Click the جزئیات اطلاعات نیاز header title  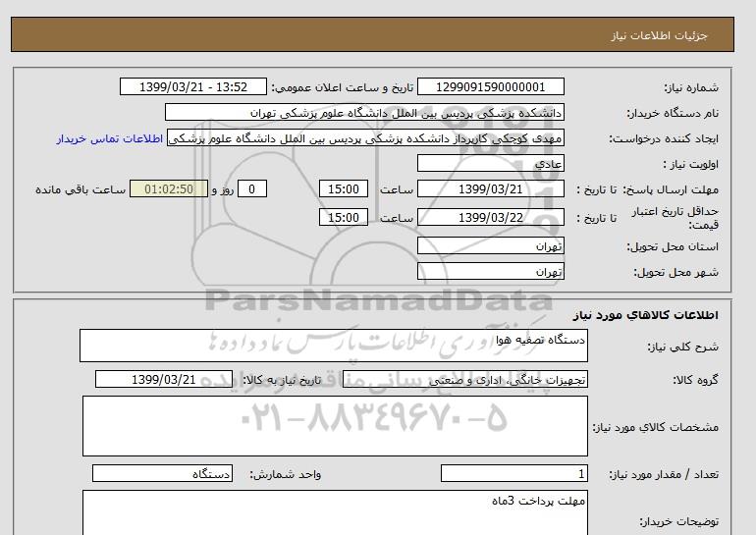point(659,35)
